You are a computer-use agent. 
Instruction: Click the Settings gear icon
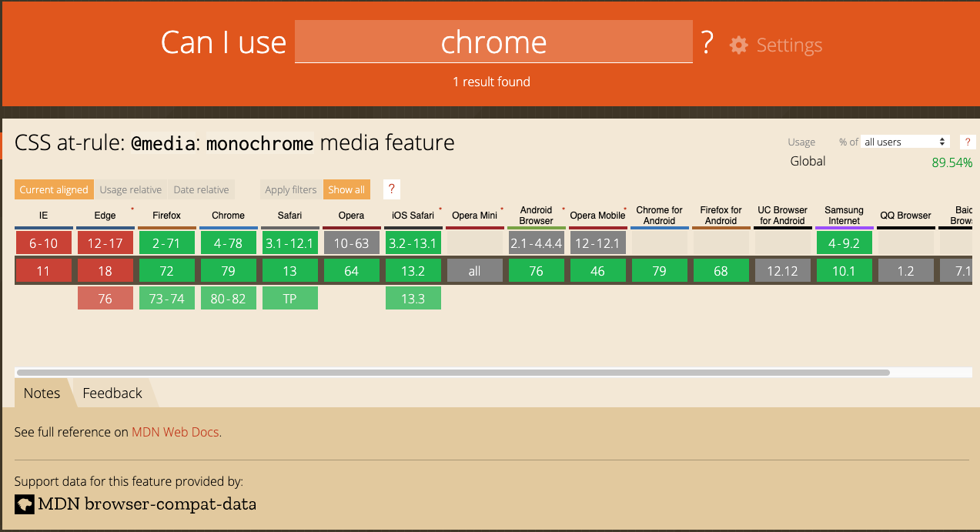(x=739, y=45)
